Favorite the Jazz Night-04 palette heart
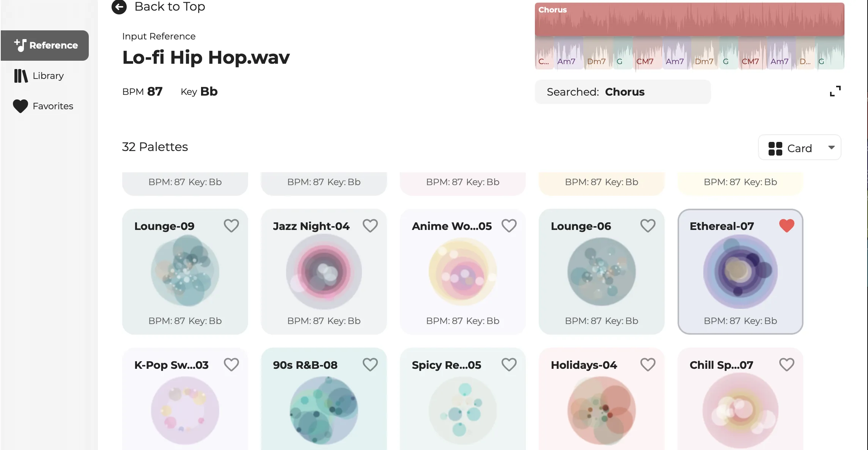The image size is (868, 450). pyautogui.click(x=370, y=226)
